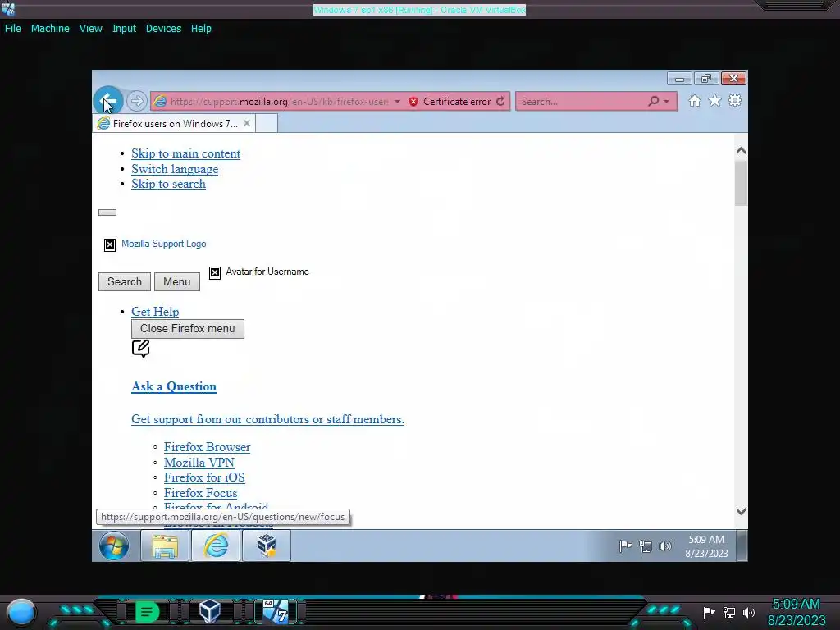
Task: Refresh the page in Internet Explorer
Action: [500, 101]
